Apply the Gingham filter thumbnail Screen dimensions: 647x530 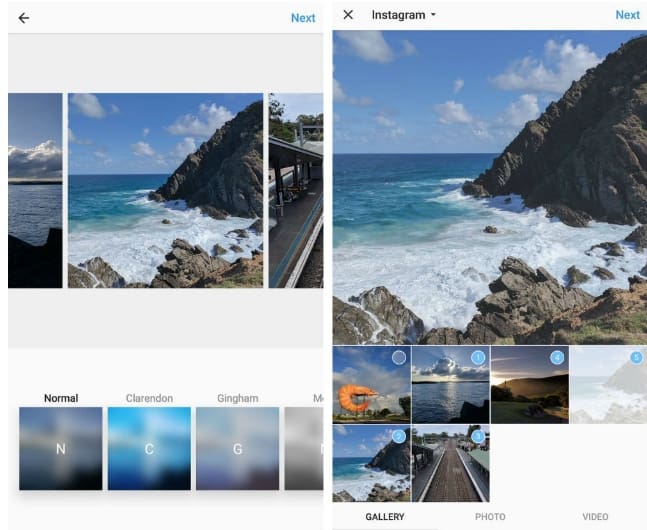coord(237,448)
